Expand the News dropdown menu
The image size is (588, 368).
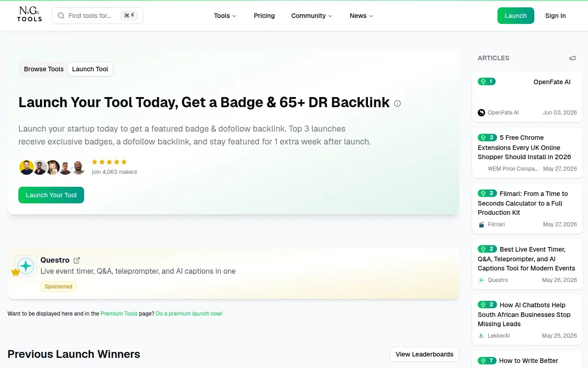(361, 16)
